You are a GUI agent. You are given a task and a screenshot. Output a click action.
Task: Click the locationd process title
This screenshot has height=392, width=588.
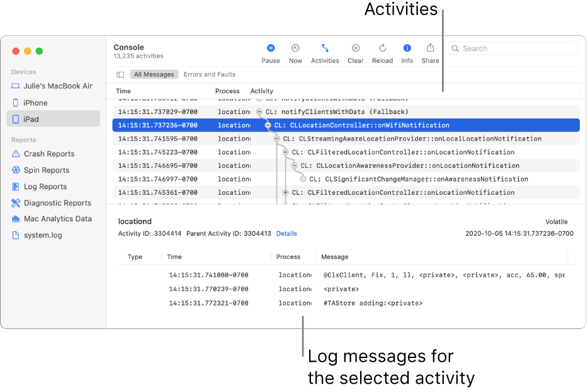tap(135, 221)
